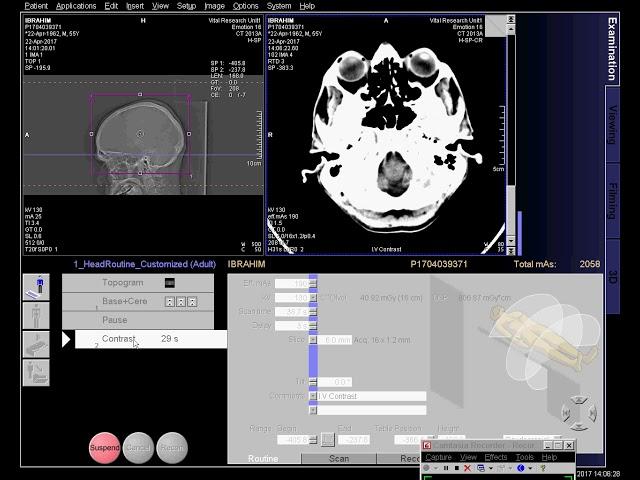Open the System menu
This screenshot has width=640, height=480.
[279, 6]
